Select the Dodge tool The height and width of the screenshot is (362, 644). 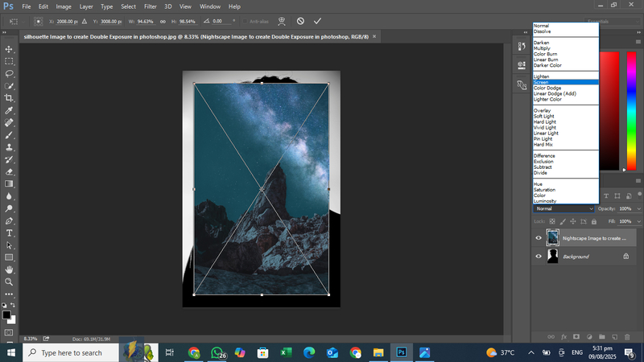9,208
